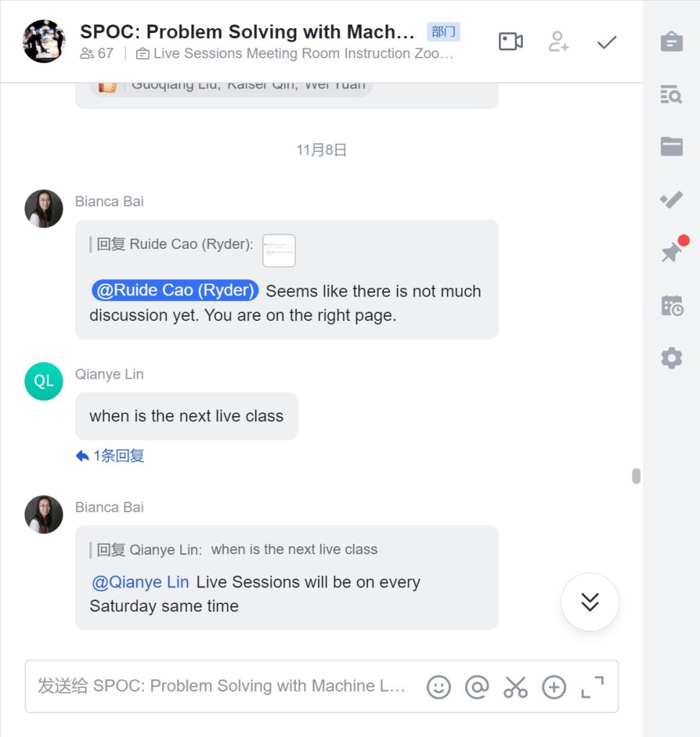Open group settings gear icon
The width and height of the screenshot is (700, 737).
coord(671,358)
